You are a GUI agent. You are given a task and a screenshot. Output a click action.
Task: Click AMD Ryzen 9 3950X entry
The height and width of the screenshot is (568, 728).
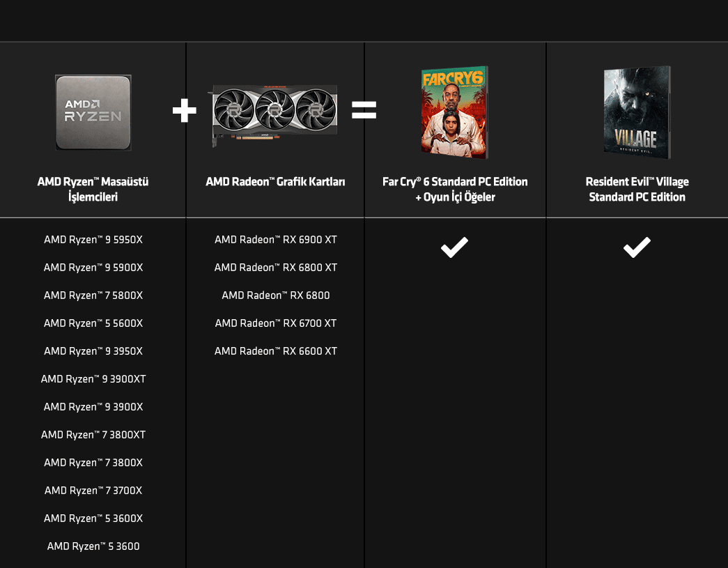93,351
